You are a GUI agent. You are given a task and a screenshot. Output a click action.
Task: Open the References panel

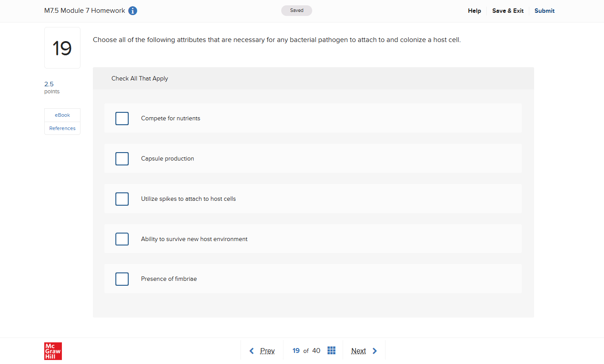coord(62,128)
